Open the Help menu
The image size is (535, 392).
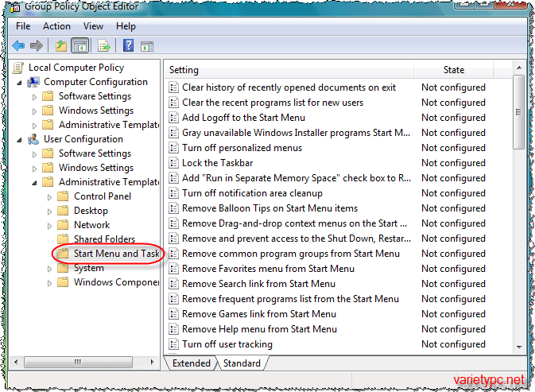click(x=126, y=26)
